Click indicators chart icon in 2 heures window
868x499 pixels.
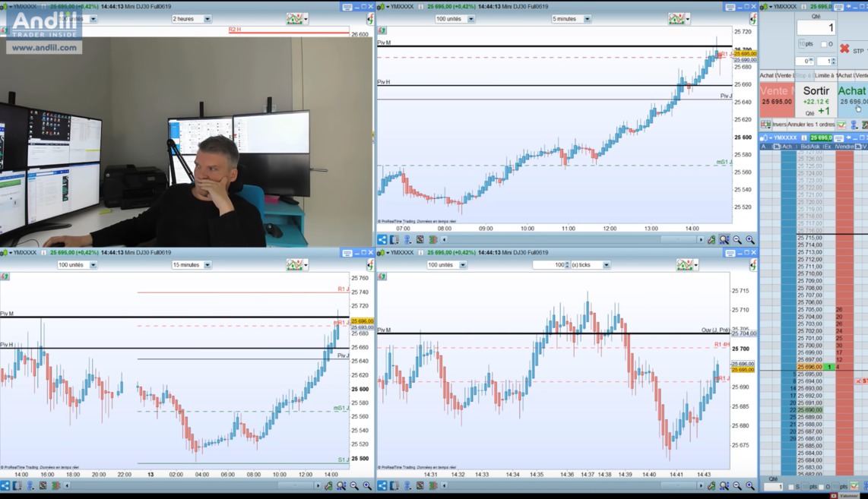coord(294,19)
